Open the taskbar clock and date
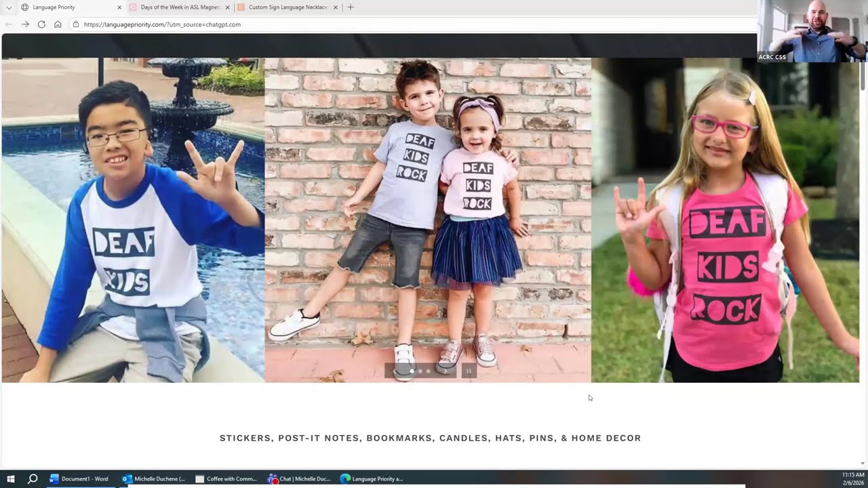 pos(853,479)
